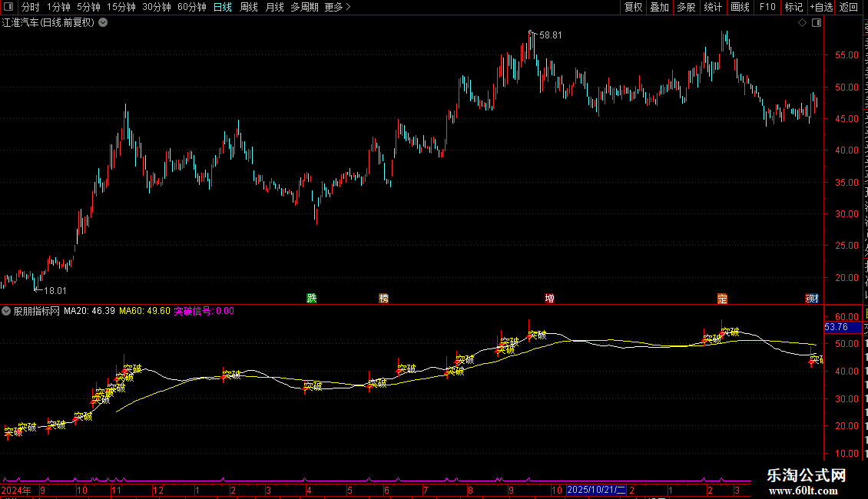Click the 2024年 label on time axis
868x499 pixels.
point(16,490)
